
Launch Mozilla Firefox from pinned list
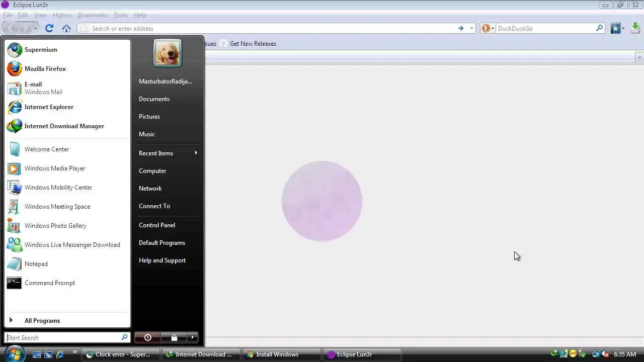point(67,69)
